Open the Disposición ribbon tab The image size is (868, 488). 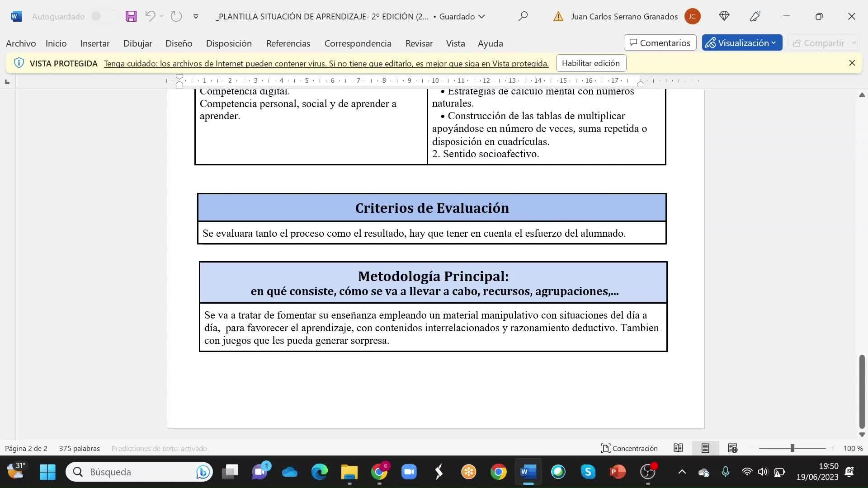tap(229, 43)
